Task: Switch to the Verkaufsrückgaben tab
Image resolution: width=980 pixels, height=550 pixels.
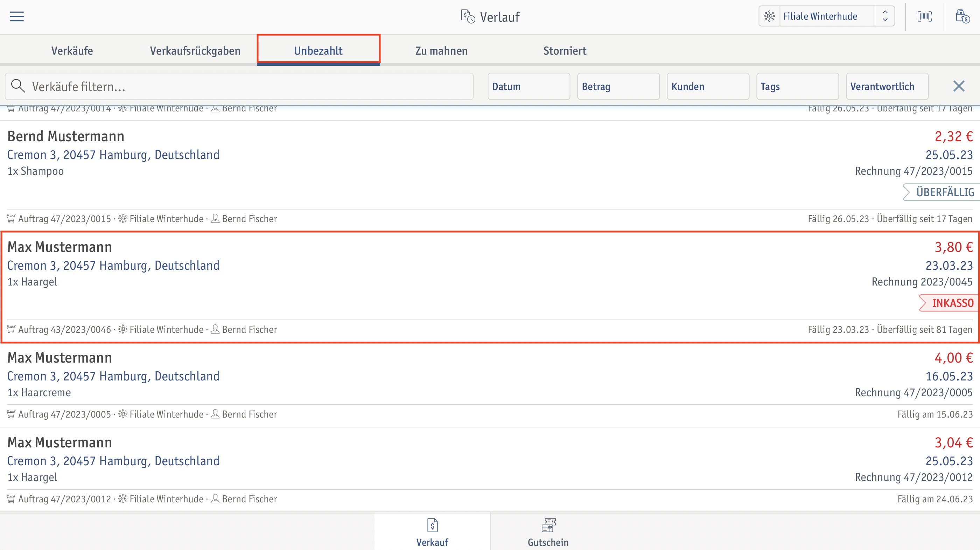Action: [x=195, y=51]
